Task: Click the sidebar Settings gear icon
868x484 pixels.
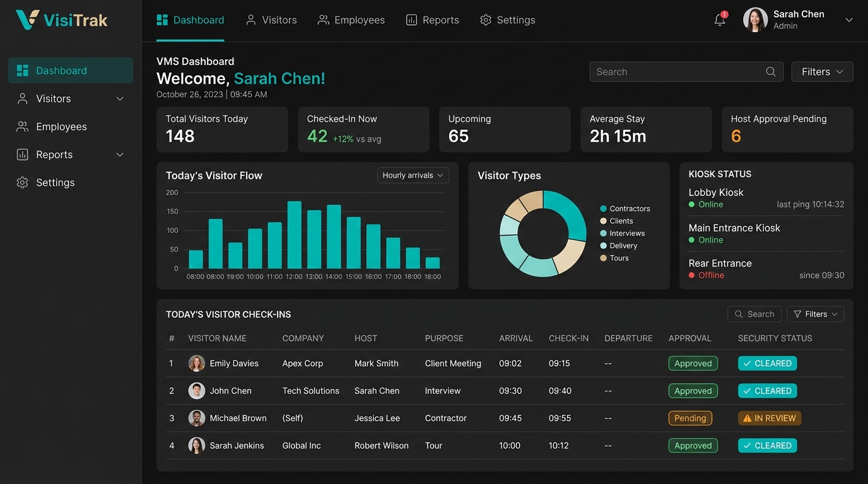Action: click(x=23, y=183)
